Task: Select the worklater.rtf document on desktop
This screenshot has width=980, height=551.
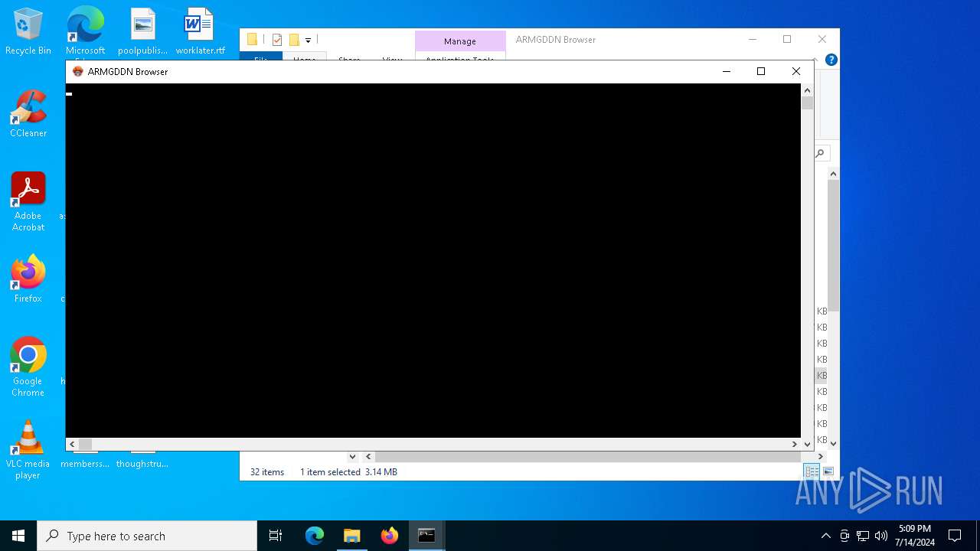Action: [200, 32]
